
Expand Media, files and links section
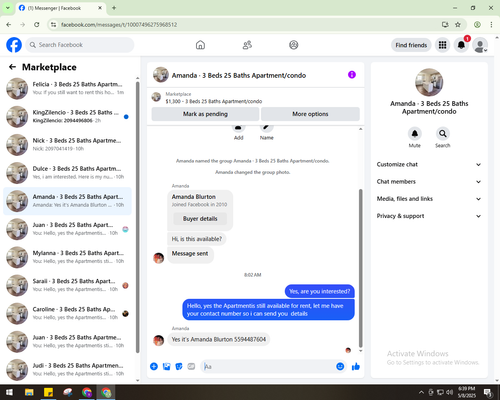[x=429, y=199]
